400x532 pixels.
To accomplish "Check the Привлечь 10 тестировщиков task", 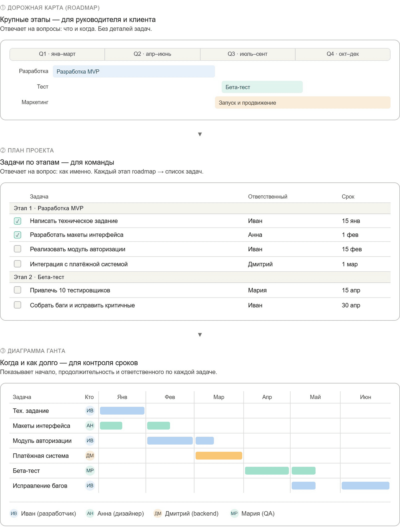I will point(17,290).
